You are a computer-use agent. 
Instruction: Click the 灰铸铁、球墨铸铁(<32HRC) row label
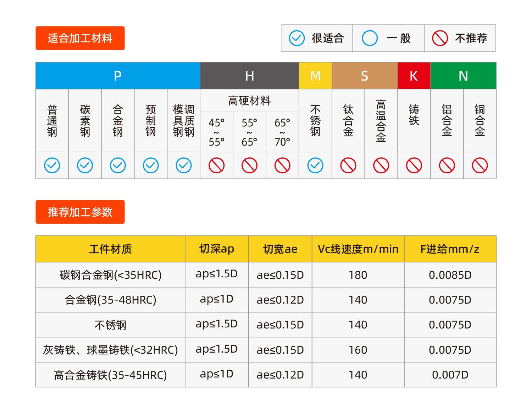pos(110,350)
